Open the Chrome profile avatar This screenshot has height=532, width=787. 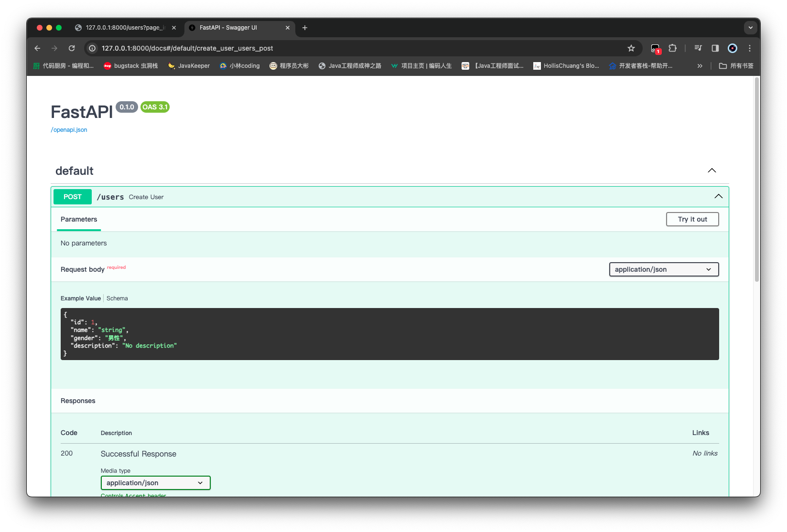tap(733, 48)
